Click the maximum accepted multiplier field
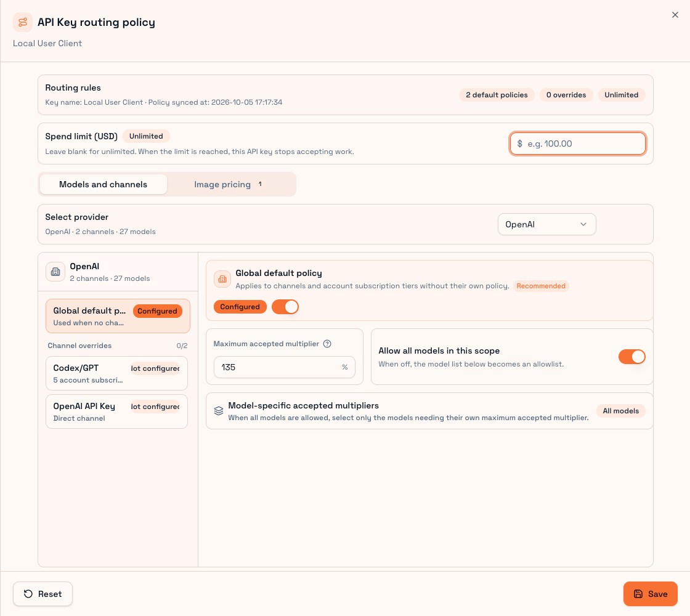Image resolution: width=690 pixels, height=616 pixels. pyautogui.click(x=284, y=367)
